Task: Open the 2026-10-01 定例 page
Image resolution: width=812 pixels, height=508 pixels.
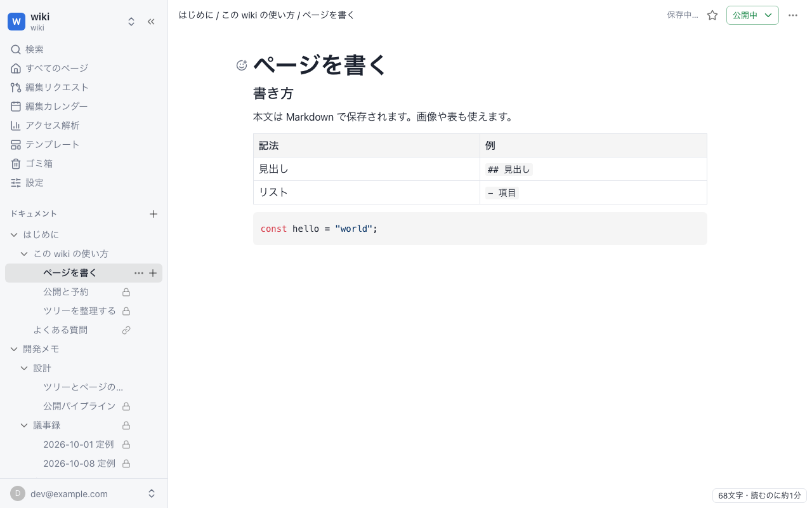Action: tap(78, 444)
